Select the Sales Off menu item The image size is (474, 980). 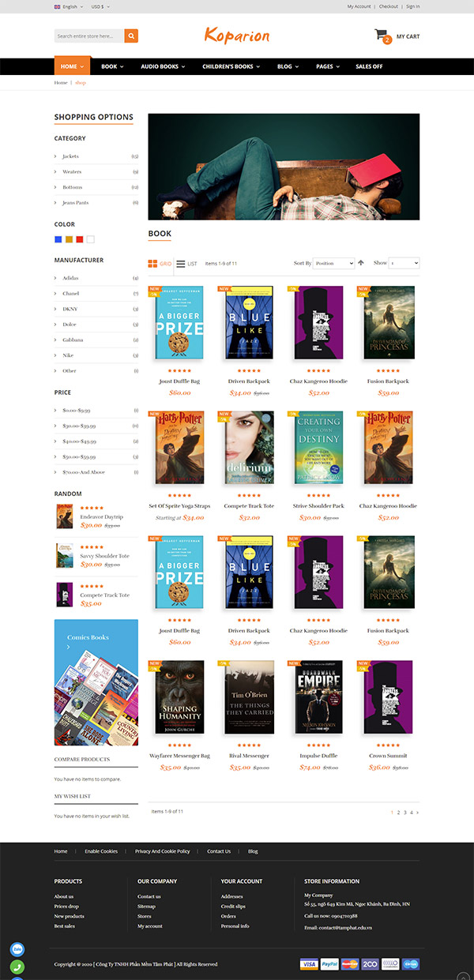(x=369, y=66)
